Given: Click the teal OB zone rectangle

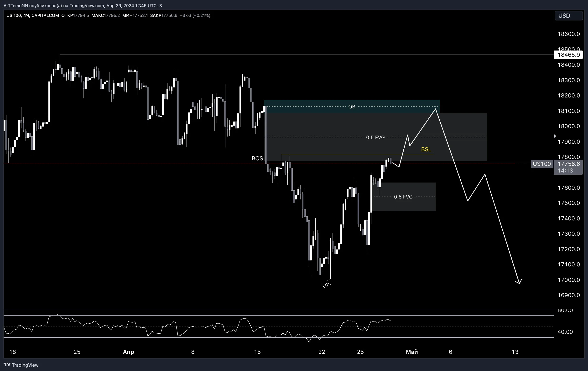Looking at the screenshot, I should point(352,106).
